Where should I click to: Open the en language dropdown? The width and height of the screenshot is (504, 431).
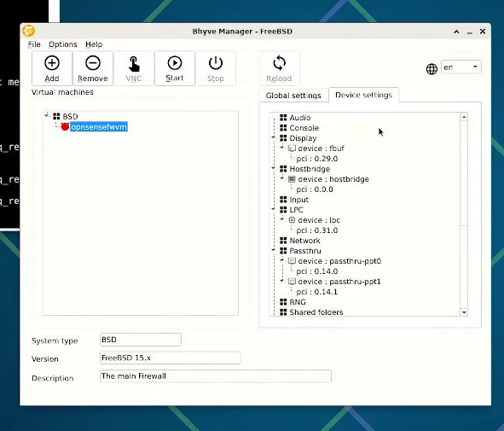461,67
